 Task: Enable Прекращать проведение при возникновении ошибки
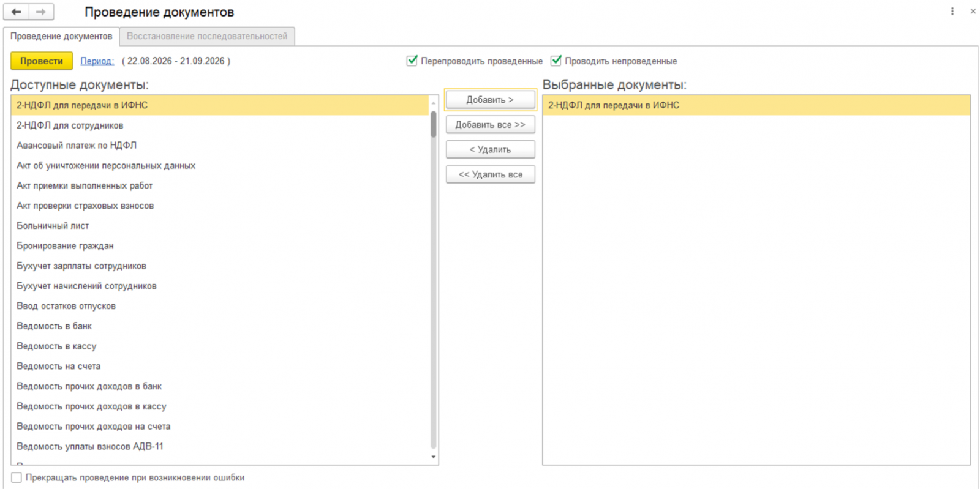(17, 477)
